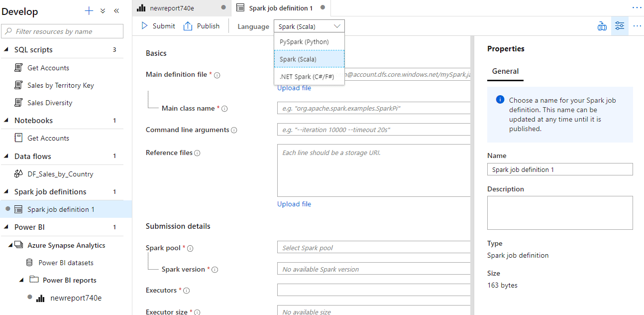Edit the Name field in Properties
This screenshot has width=644, height=315.
tap(560, 169)
